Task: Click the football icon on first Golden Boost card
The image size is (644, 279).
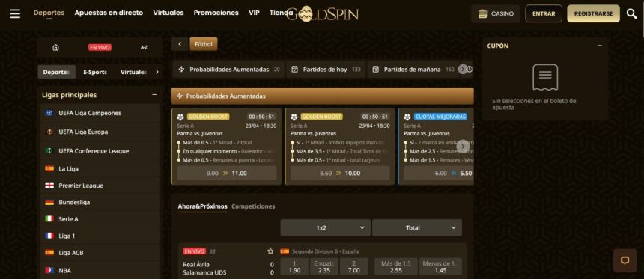Action: pyautogui.click(x=180, y=117)
